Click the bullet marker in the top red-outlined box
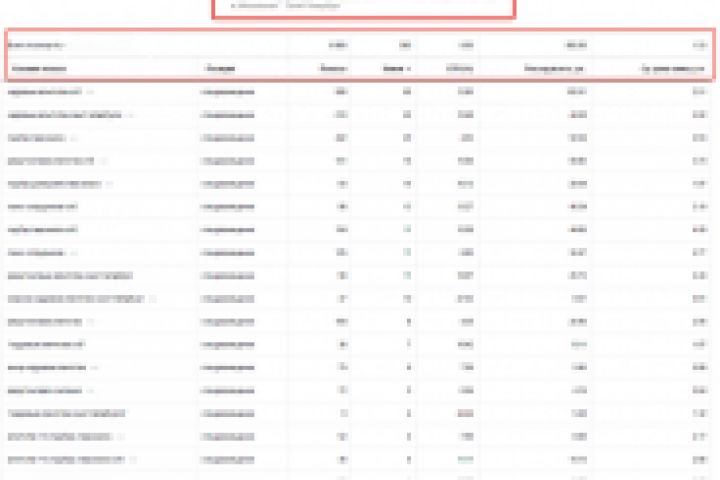The width and height of the screenshot is (720, 480). click(233, 6)
